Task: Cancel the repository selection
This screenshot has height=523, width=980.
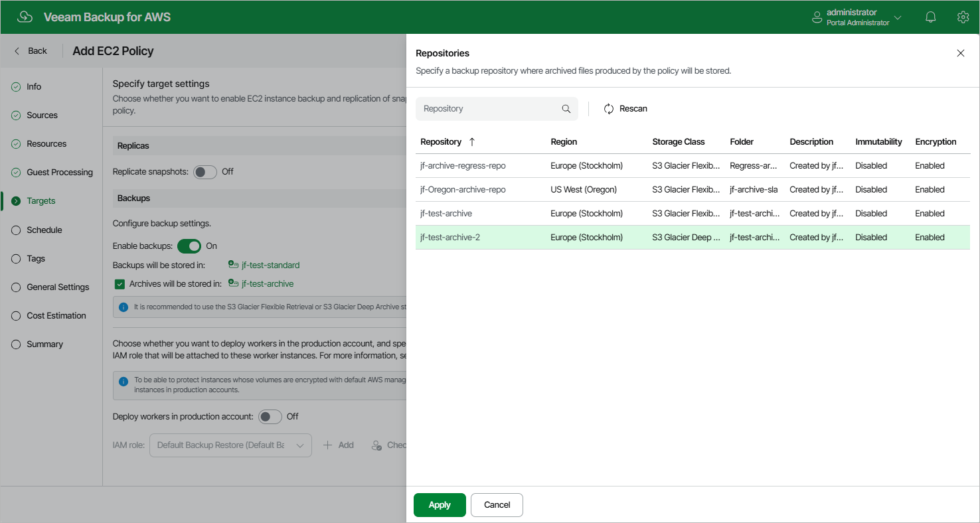Action: [497, 505]
